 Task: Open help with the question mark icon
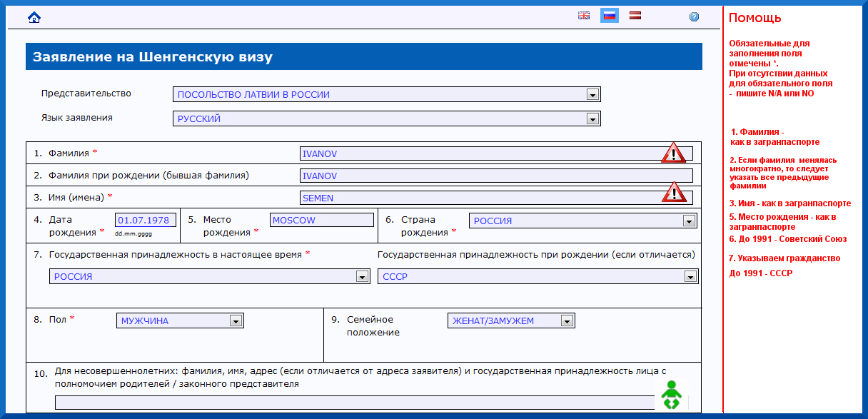[694, 17]
